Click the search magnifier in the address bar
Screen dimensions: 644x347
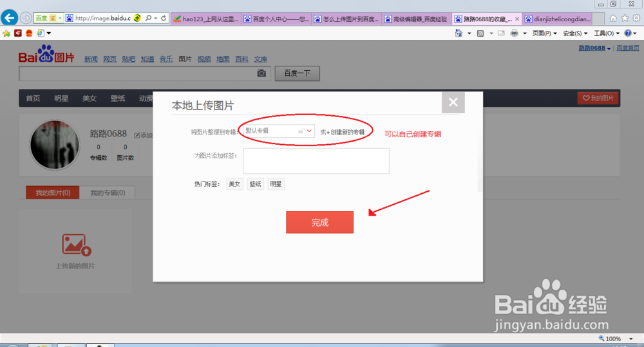click(x=149, y=18)
